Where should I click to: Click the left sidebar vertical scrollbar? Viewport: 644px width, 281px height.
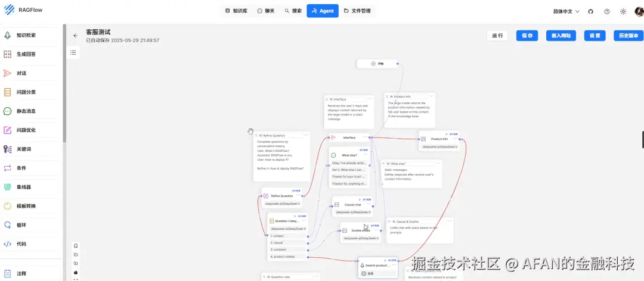64,82
